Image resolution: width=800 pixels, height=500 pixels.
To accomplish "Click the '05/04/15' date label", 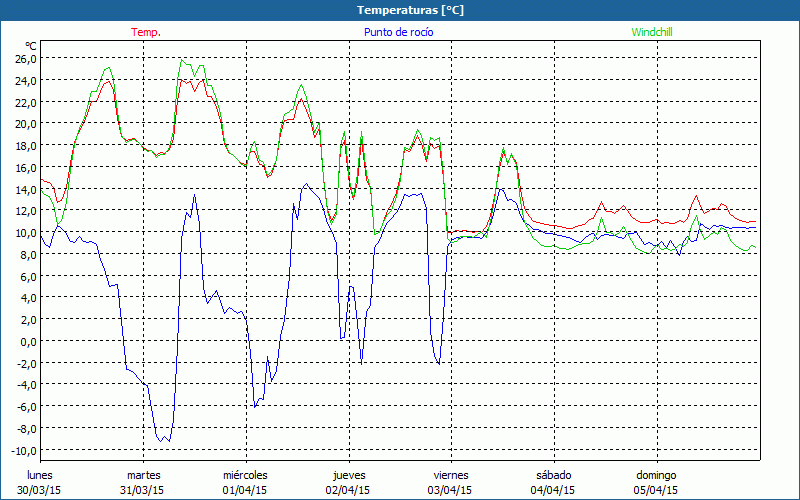I will [x=656, y=490].
